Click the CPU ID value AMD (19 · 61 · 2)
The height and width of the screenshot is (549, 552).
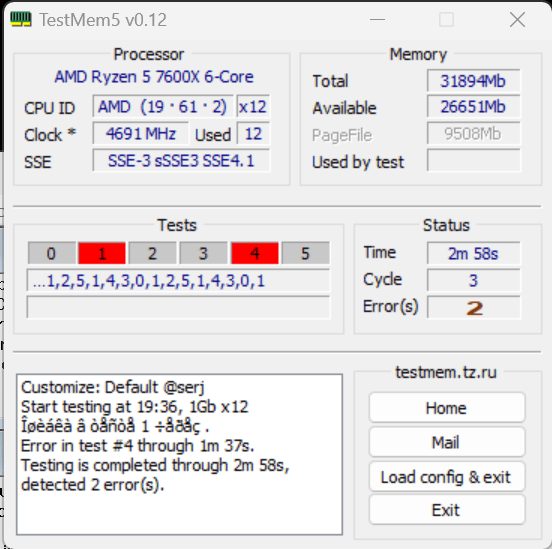pos(163,106)
